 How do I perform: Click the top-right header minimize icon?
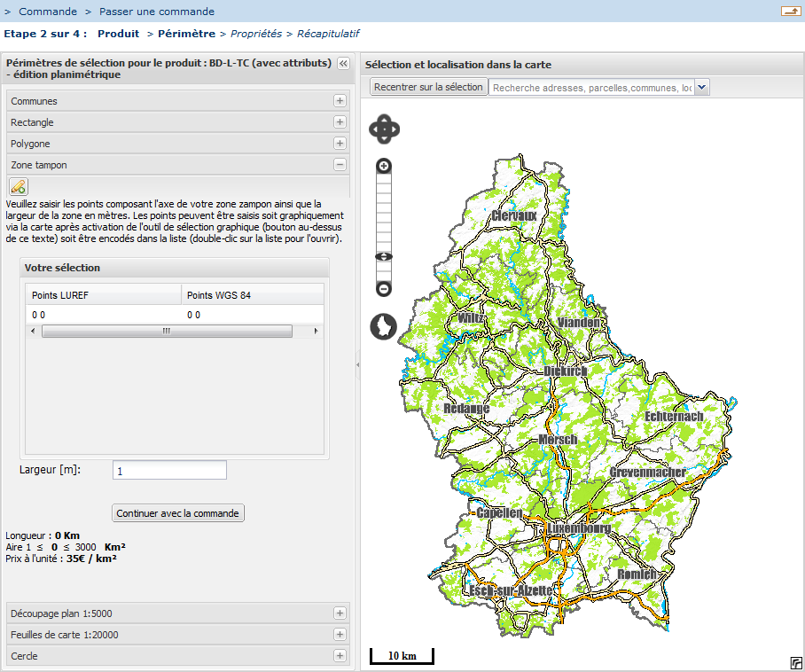pyautogui.click(x=790, y=12)
